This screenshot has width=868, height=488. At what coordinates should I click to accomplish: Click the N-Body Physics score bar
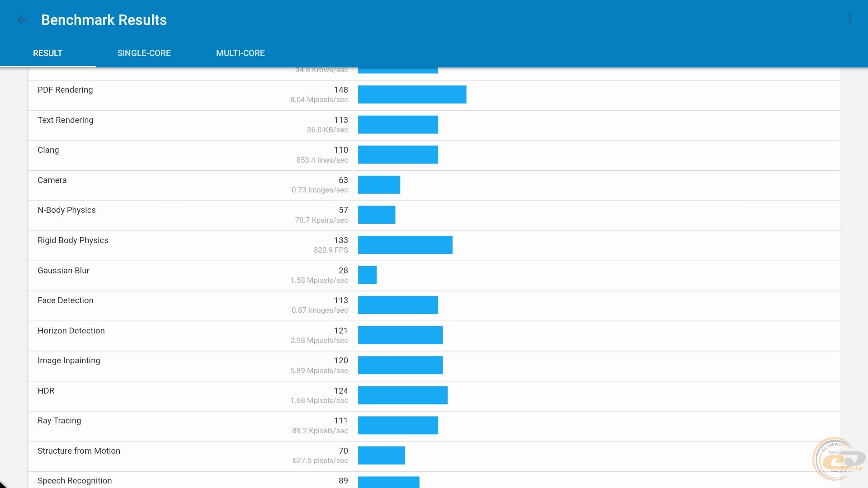tap(376, 215)
